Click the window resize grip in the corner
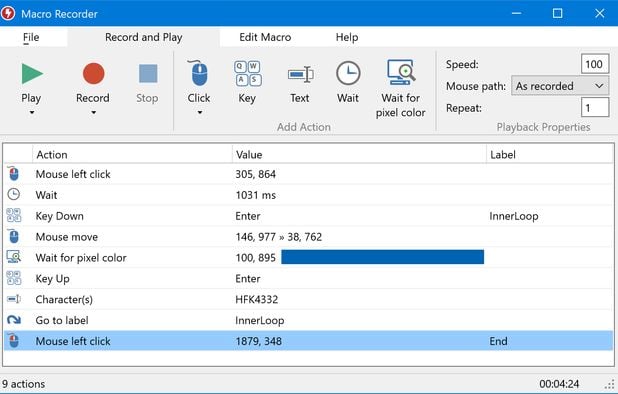This screenshot has height=394, width=618. click(x=609, y=384)
